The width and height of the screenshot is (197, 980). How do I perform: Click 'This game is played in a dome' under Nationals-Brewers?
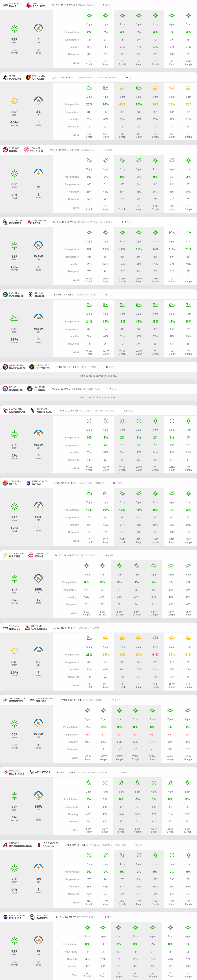point(99,375)
